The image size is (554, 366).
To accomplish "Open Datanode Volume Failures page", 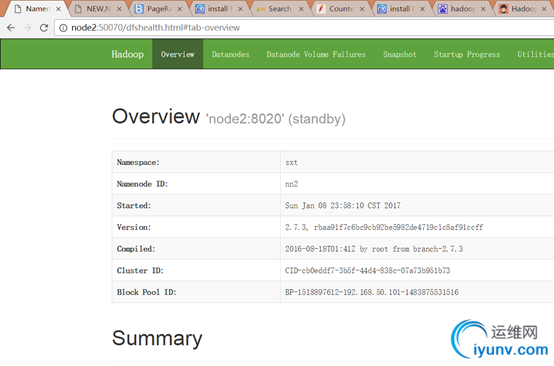I will (x=316, y=54).
